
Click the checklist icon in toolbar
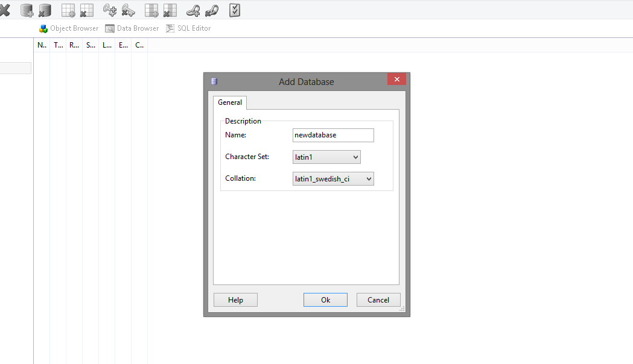pos(235,10)
